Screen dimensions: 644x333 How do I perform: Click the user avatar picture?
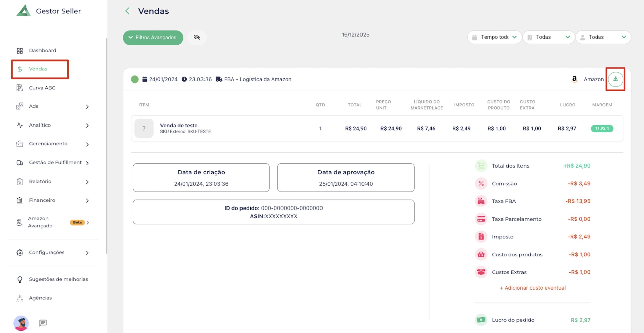pos(21,323)
